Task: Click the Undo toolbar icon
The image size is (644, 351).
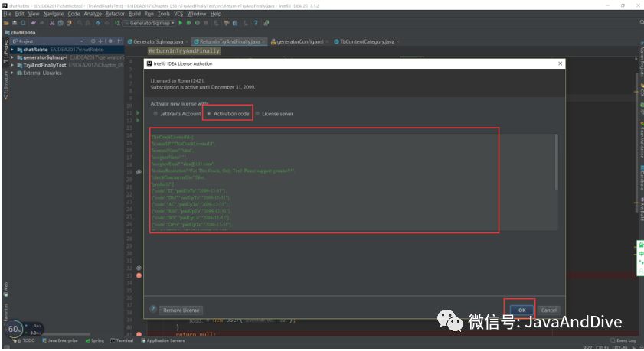Action: pos(33,23)
